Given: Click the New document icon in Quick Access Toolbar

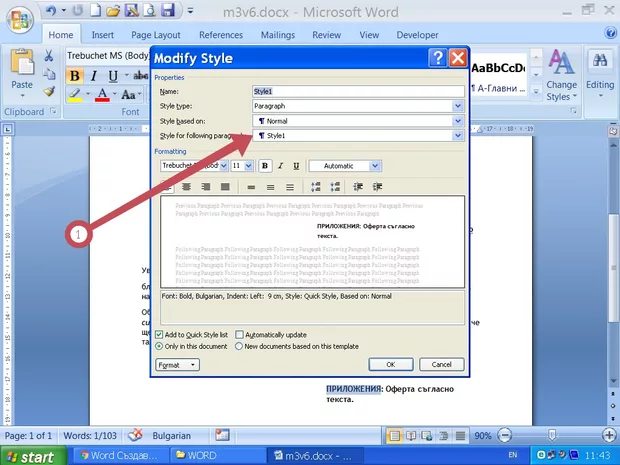Looking at the screenshot, I should (x=95, y=11).
